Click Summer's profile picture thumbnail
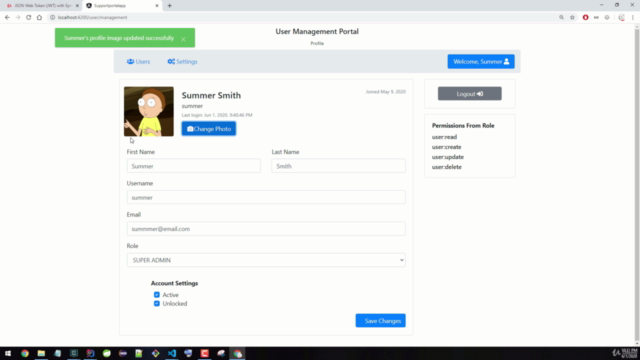The height and width of the screenshot is (360, 640). tap(149, 111)
